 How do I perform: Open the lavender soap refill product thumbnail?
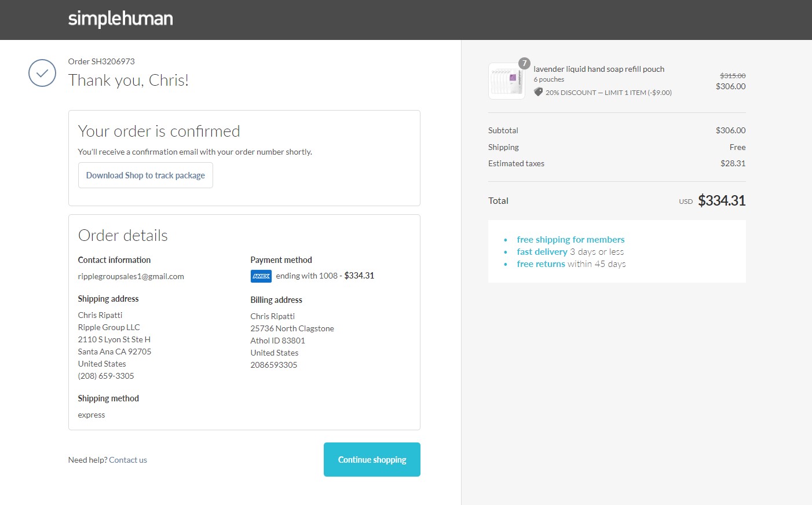507,81
